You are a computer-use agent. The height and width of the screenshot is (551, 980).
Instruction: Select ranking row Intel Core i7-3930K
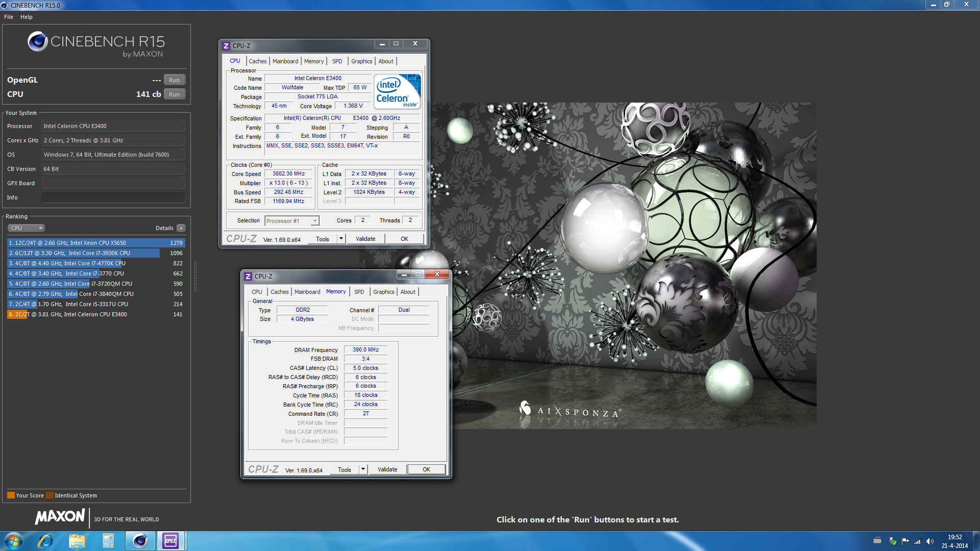[x=96, y=253]
